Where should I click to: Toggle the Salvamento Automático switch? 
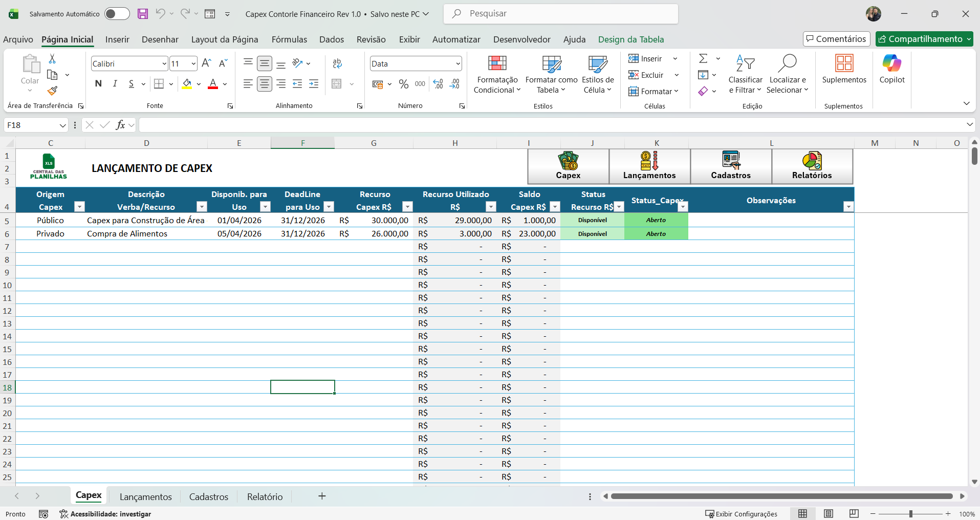click(x=117, y=14)
